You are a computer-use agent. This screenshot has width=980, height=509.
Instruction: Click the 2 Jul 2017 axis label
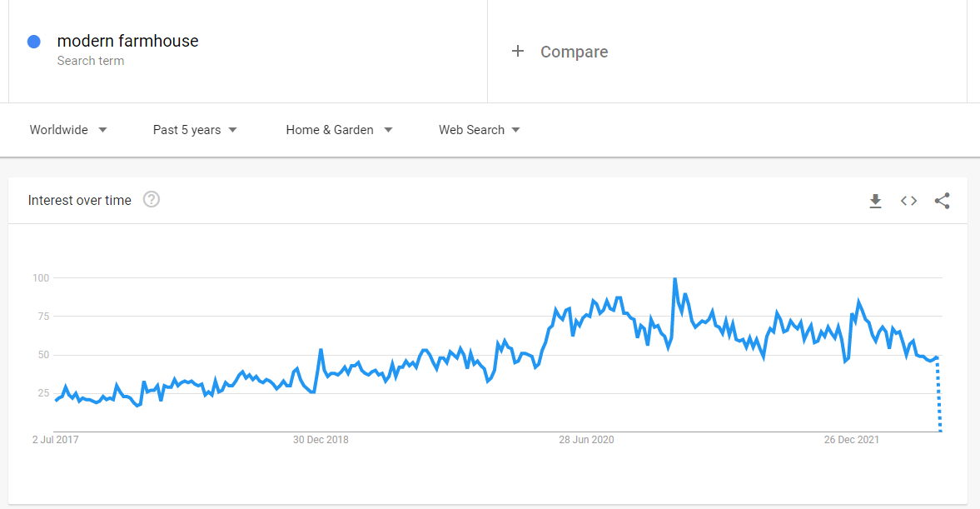56,440
